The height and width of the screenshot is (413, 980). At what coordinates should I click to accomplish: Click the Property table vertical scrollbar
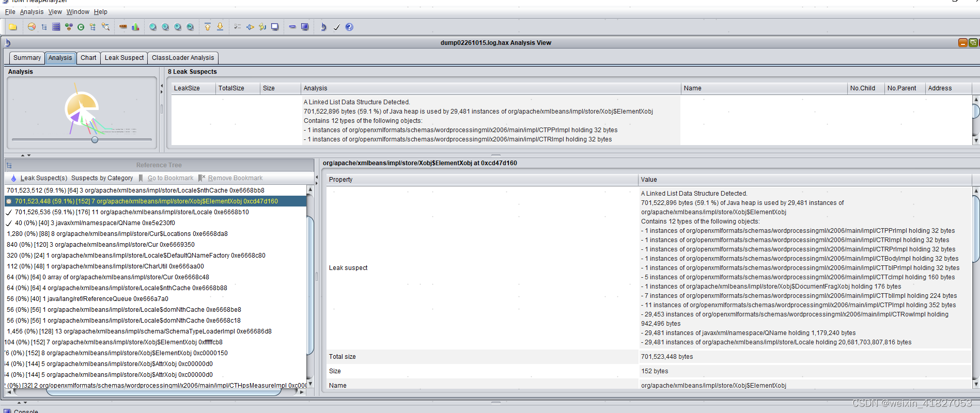click(976, 229)
